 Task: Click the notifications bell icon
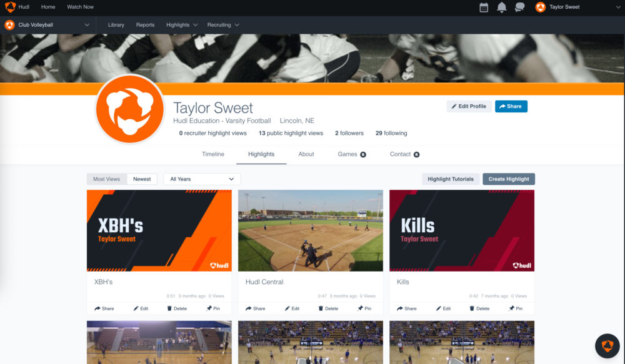(501, 7)
